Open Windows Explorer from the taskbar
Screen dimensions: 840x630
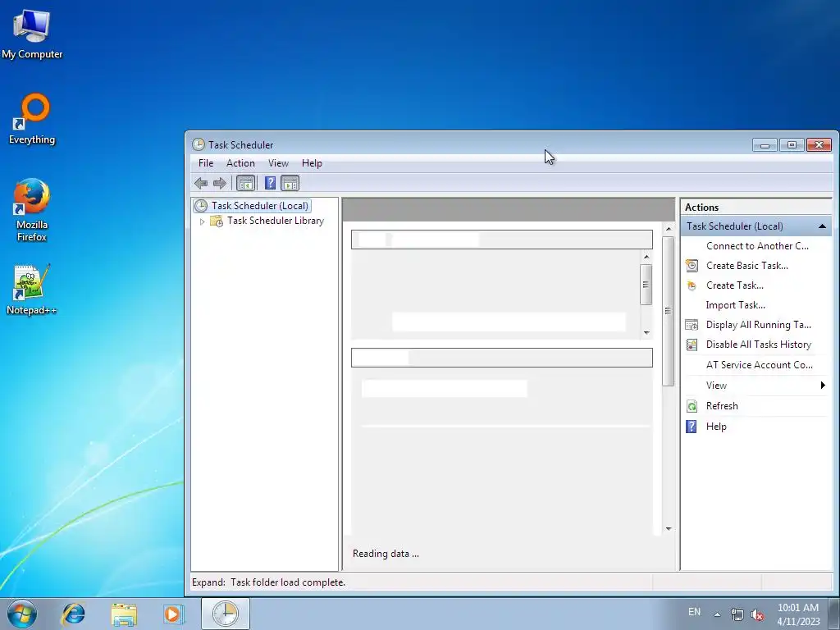124,614
